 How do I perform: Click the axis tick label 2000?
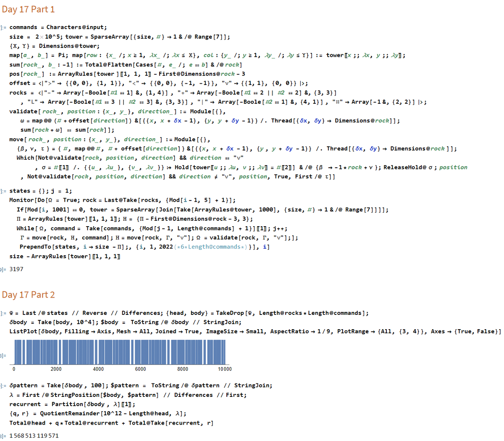pyautogui.click(x=56, y=369)
